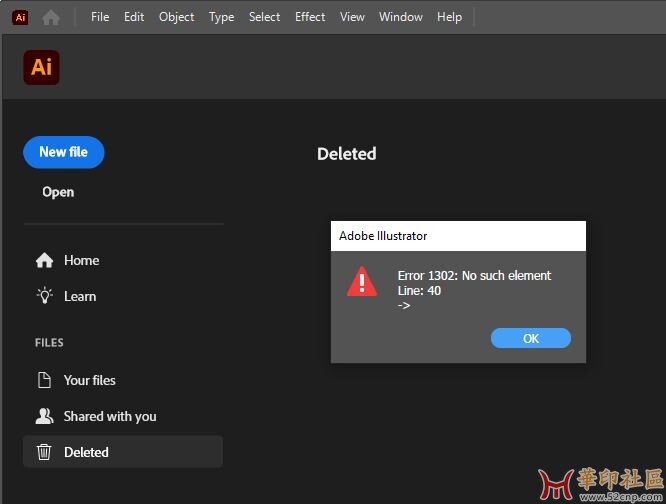Open the Window menu
The image size is (666, 504).
401,17
